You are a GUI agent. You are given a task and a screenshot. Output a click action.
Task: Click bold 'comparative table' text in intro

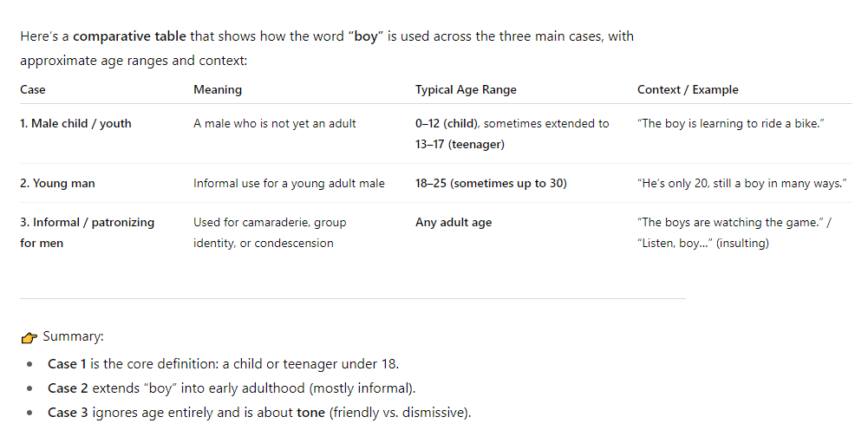(x=129, y=36)
